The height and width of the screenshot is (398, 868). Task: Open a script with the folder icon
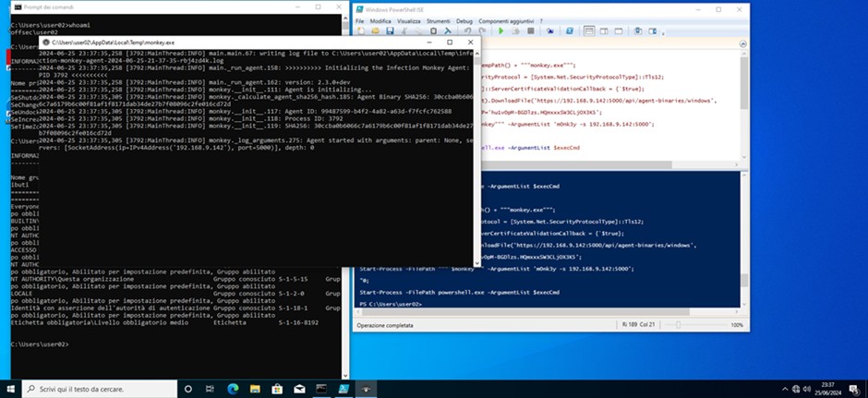coord(375,30)
